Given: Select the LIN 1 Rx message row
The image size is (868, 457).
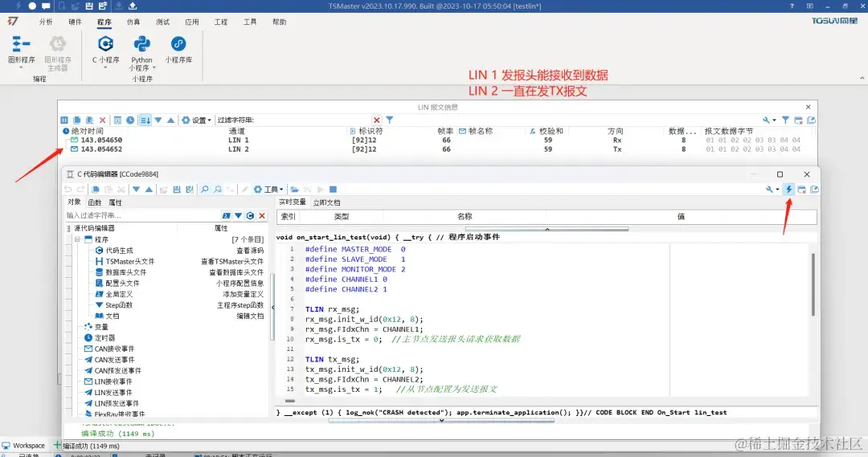Looking at the screenshot, I should pos(437,141).
